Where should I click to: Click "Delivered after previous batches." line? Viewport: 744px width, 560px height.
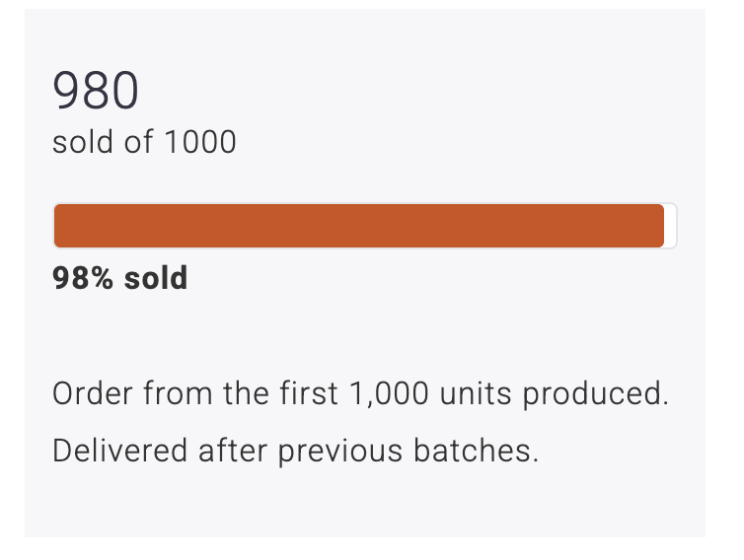point(295,451)
